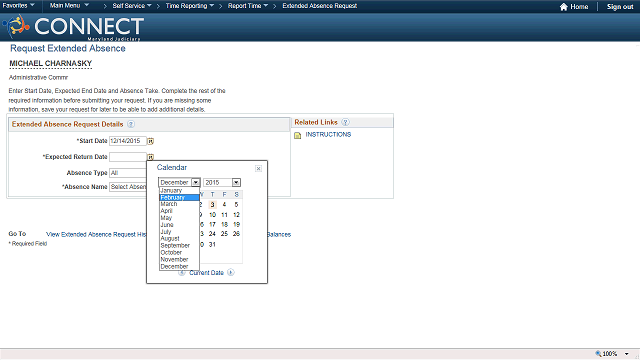This screenshot has width=640, height=360.
Task: Open Start Date calendar picker icon
Action: (150, 141)
